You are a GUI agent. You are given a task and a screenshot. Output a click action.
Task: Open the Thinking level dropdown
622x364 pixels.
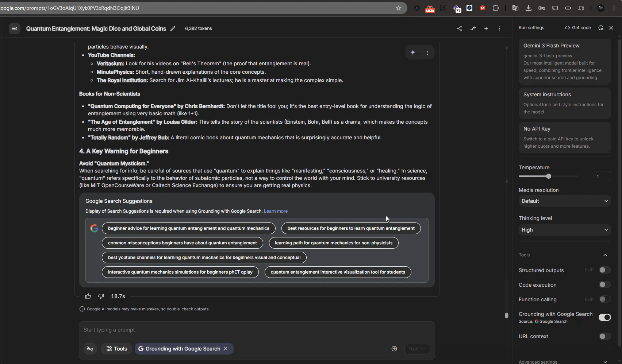click(564, 230)
